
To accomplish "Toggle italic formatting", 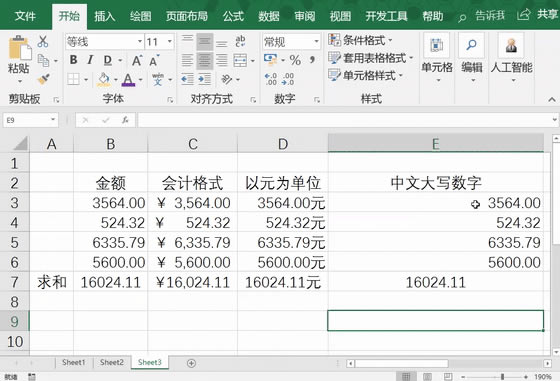I will [90, 60].
